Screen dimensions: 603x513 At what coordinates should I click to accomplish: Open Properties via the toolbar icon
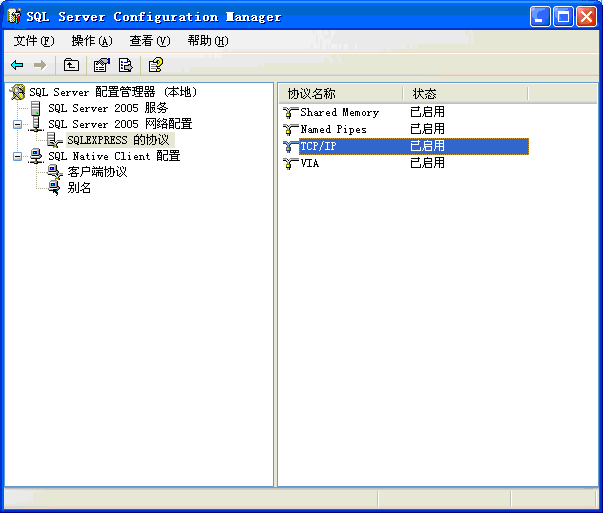[102, 65]
